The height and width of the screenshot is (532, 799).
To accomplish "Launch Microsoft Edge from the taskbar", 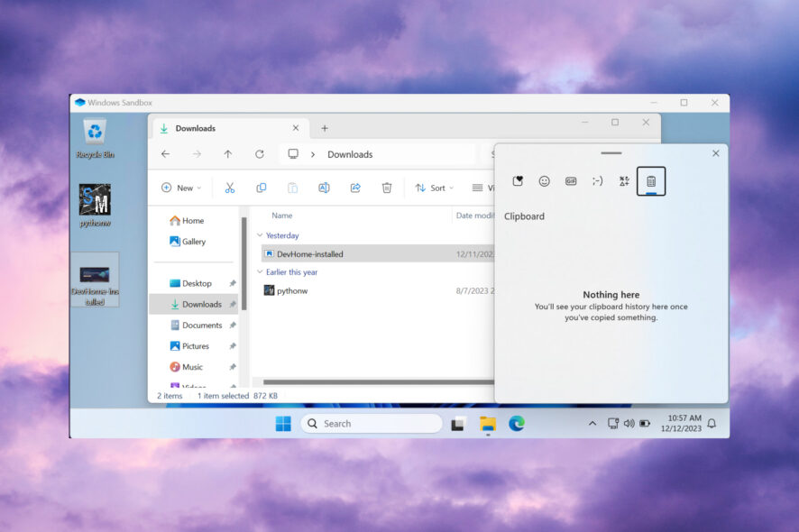I will tap(517, 424).
